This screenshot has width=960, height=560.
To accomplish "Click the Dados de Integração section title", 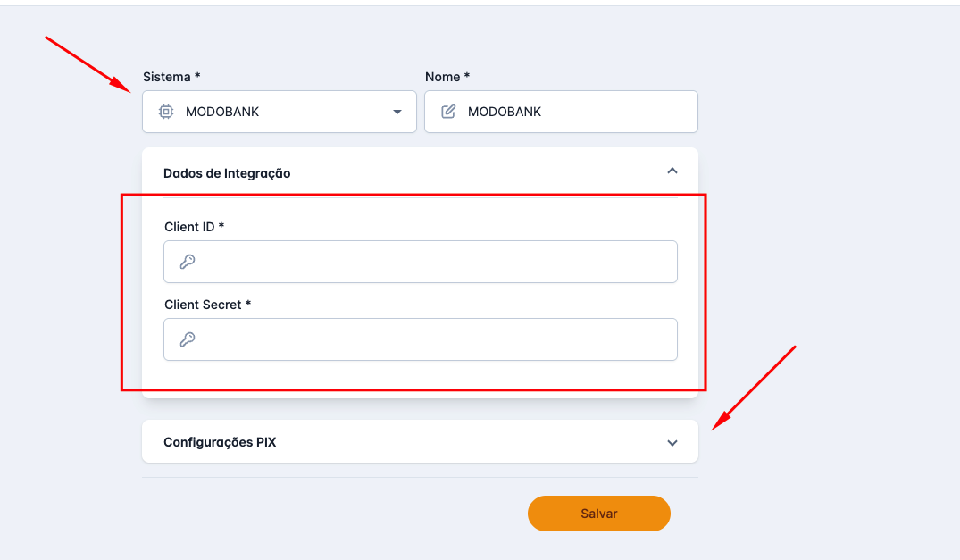I will point(227,173).
